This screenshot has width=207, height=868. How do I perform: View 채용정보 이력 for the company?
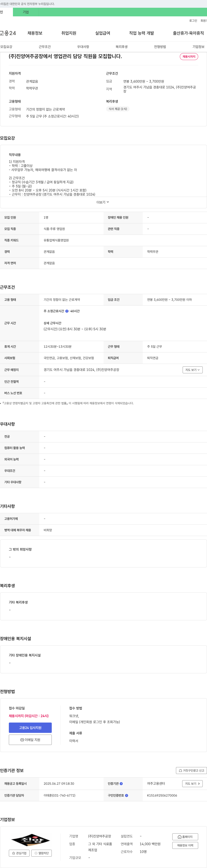[185, 845]
